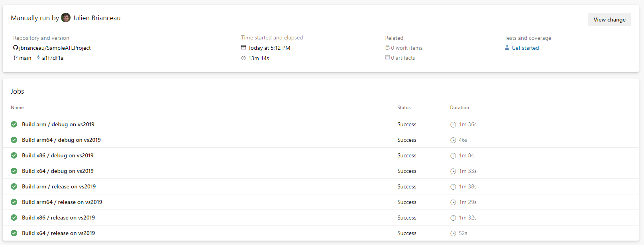Image resolution: width=644 pixels, height=245 pixels.
Task: Click the work items clipboard icon
Action: click(x=387, y=48)
